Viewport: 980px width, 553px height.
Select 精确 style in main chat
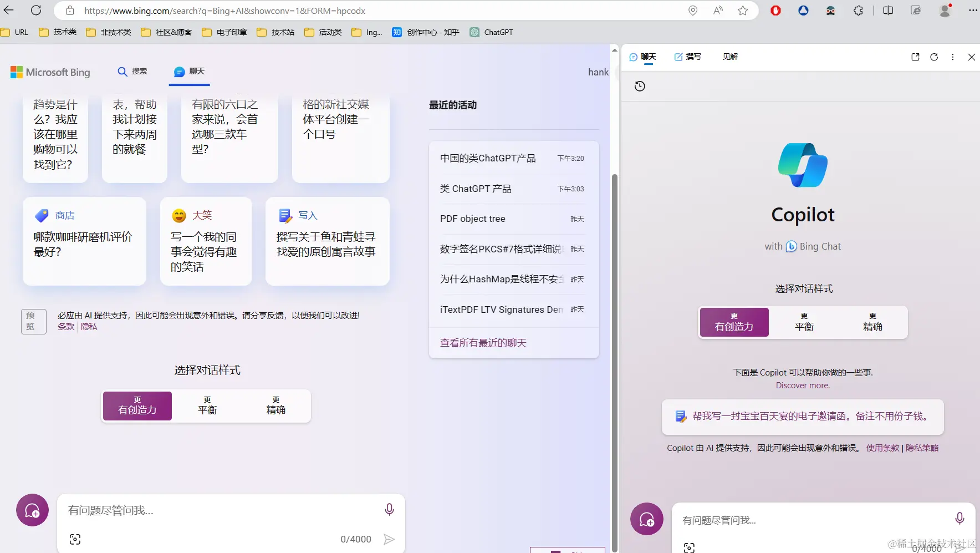pyautogui.click(x=276, y=406)
